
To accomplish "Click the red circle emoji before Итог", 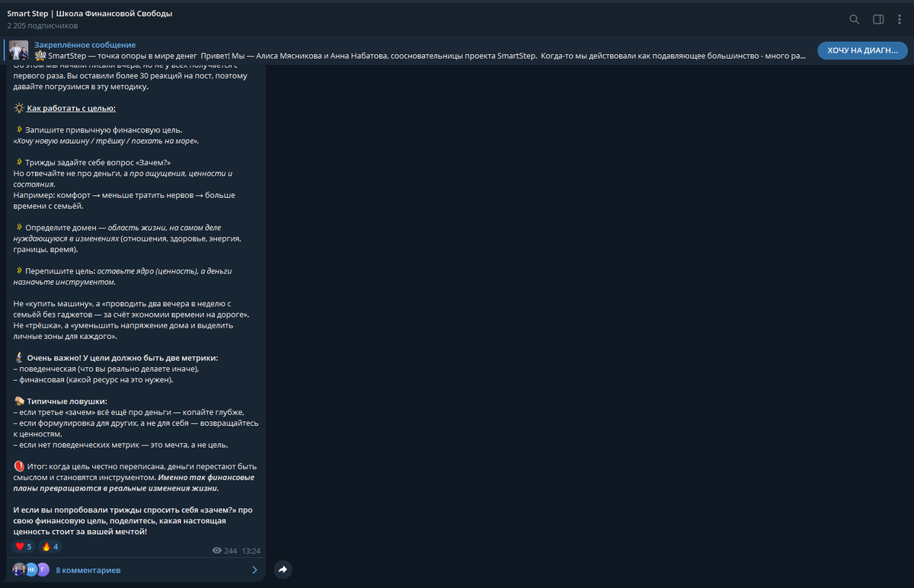I will [19, 466].
